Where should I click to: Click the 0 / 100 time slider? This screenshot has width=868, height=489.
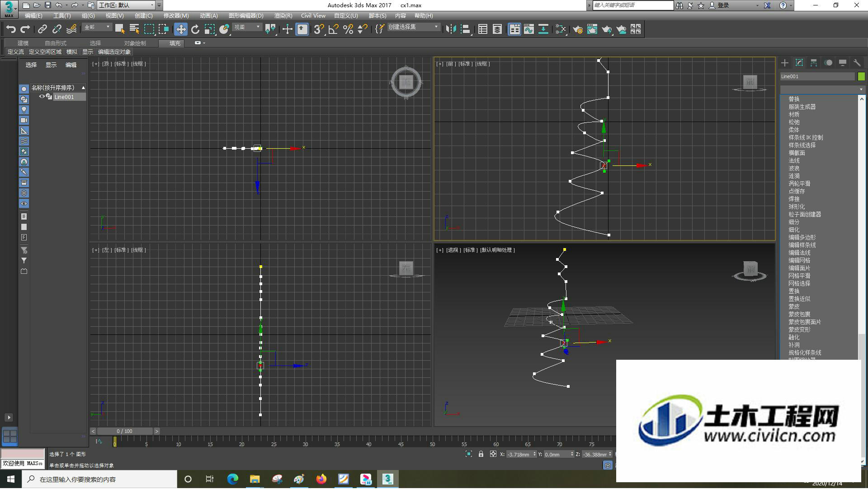pos(124,431)
